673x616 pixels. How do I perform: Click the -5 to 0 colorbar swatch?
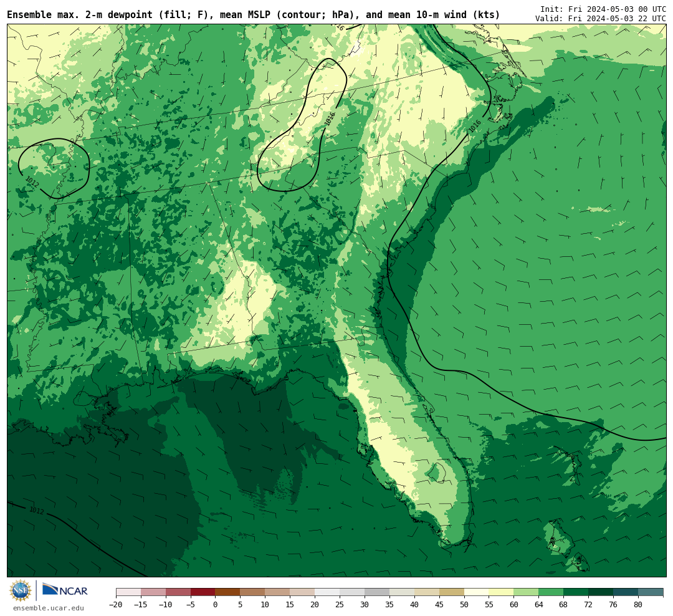203,592
